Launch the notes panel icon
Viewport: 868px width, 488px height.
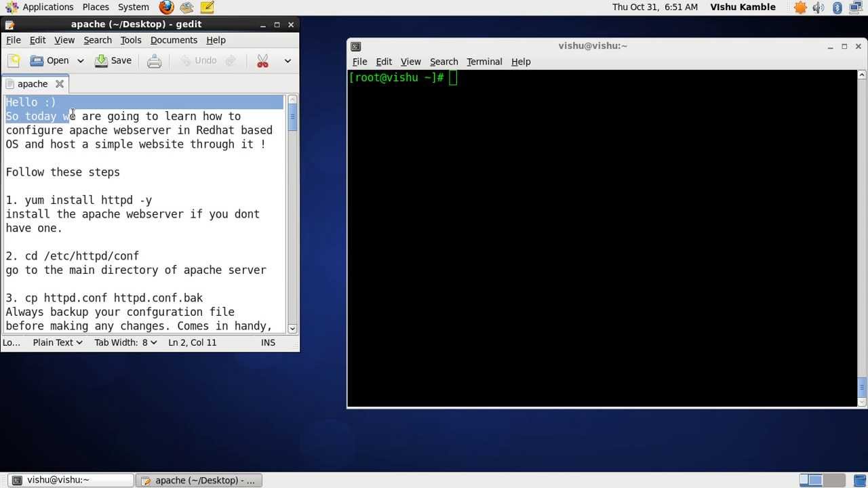click(x=208, y=7)
